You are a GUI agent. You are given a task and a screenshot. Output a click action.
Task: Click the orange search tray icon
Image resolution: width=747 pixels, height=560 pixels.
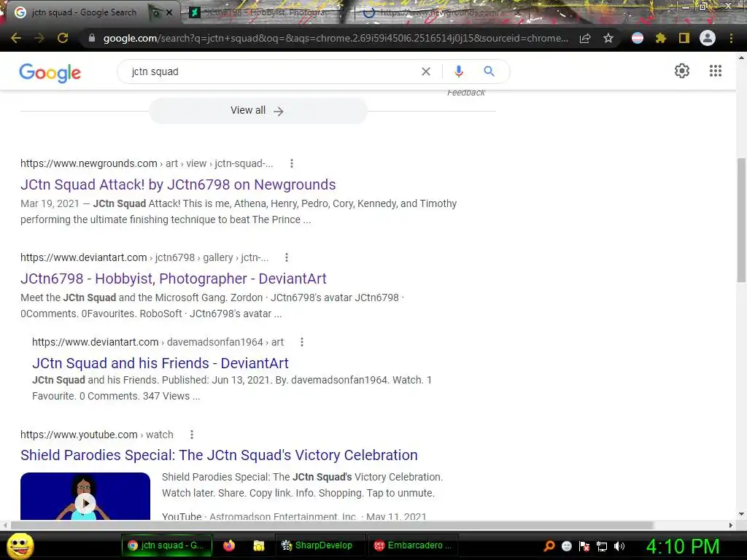(x=549, y=546)
